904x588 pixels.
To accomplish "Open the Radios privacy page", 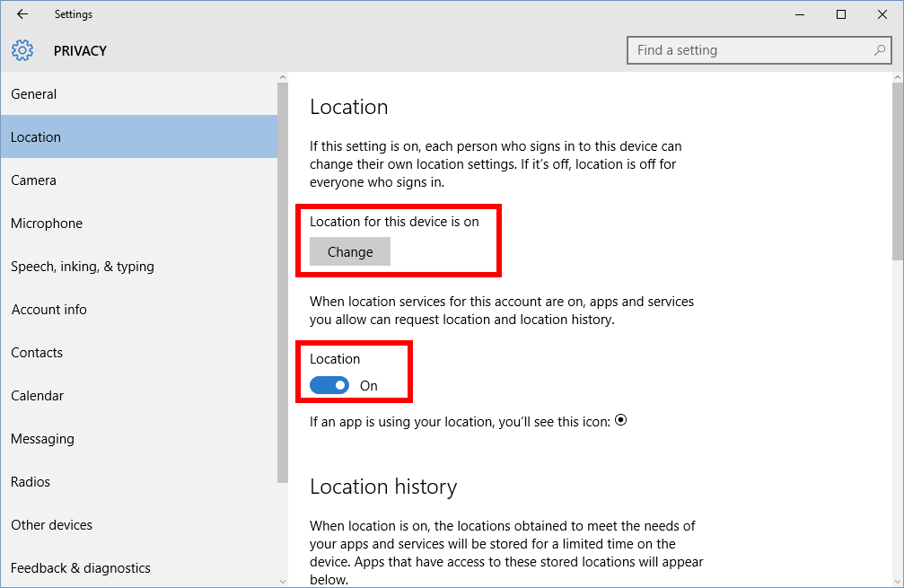I will pos(31,482).
